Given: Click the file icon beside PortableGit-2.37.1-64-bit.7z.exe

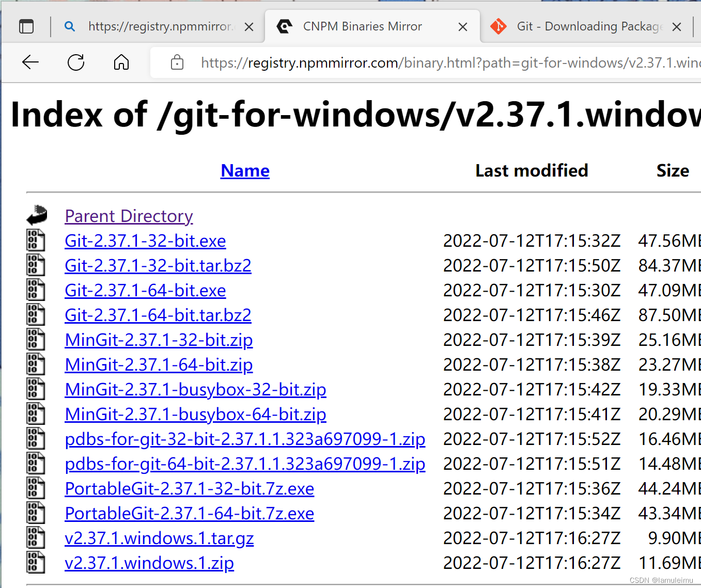Looking at the screenshot, I should (36, 513).
